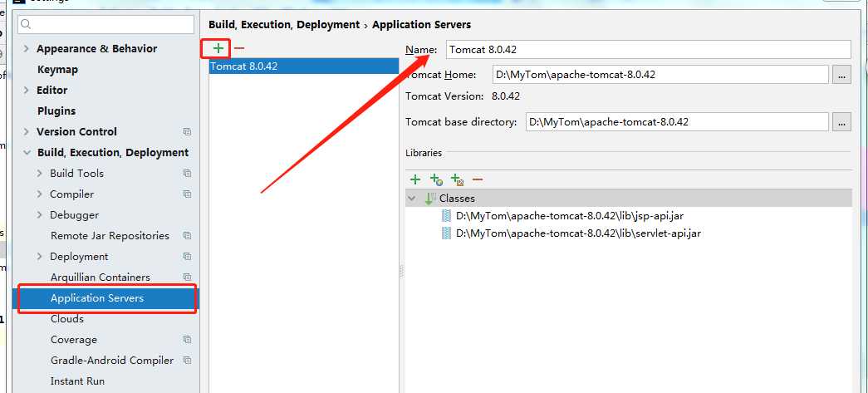Click the servlet-api.jar library icon
Image resolution: width=868 pixels, height=393 pixels.
[446, 233]
